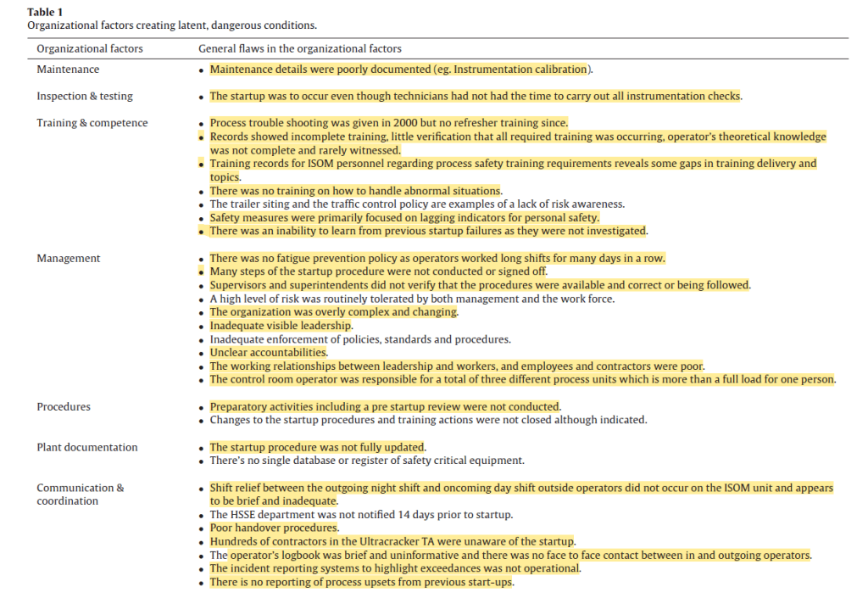Screen dimensions: 868x598
Task: Click the 'Training & competence' row label
Action: click(x=92, y=124)
